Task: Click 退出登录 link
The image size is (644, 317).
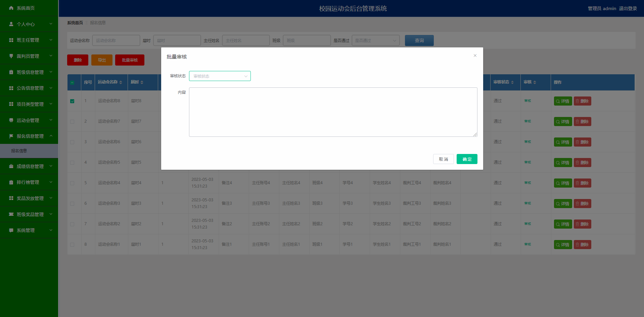Action: (628, 8)
